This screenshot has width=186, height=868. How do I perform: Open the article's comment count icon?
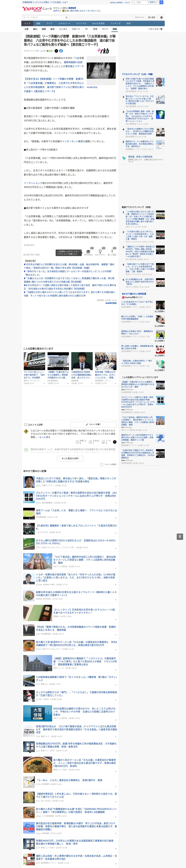coord(43,51)
